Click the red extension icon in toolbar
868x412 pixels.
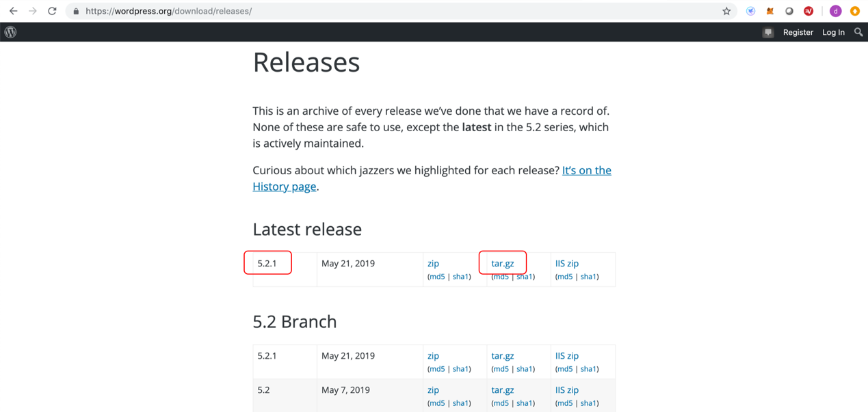(x=808, y=11)
